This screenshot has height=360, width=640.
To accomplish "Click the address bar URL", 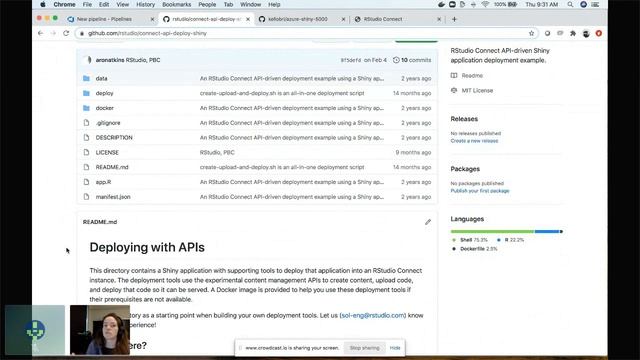I will [147, 33].
